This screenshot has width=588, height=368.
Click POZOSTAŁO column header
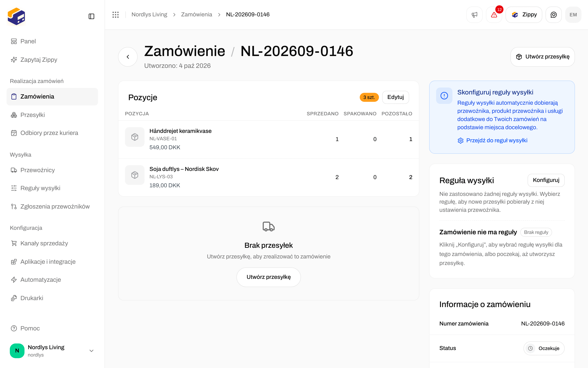coord(397,114)
